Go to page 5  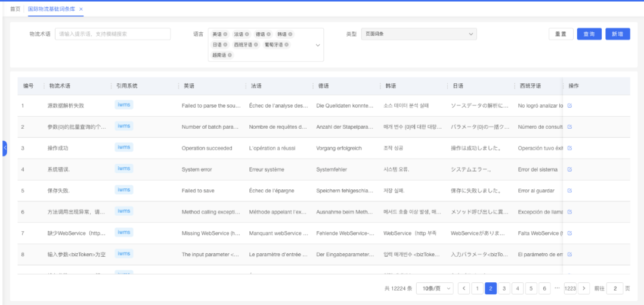click(x=531, y=288)
